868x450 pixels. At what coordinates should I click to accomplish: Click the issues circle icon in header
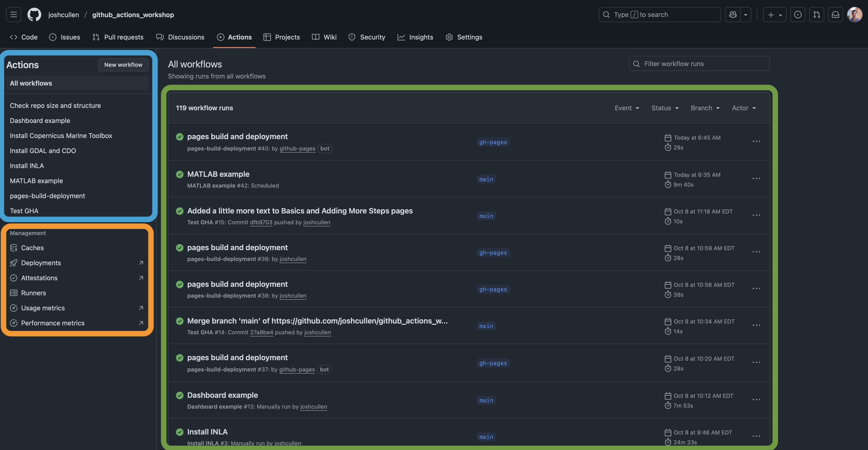coord(798,15)
